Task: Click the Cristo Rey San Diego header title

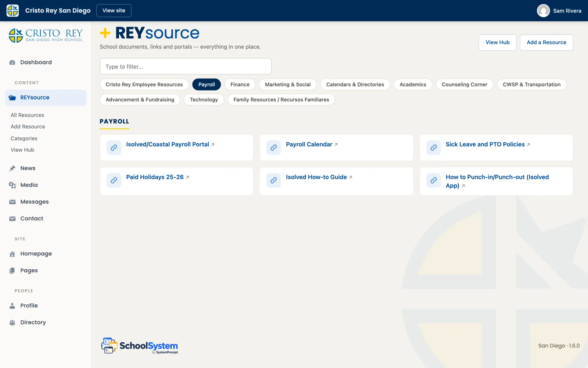Action: tap(58, 11)
